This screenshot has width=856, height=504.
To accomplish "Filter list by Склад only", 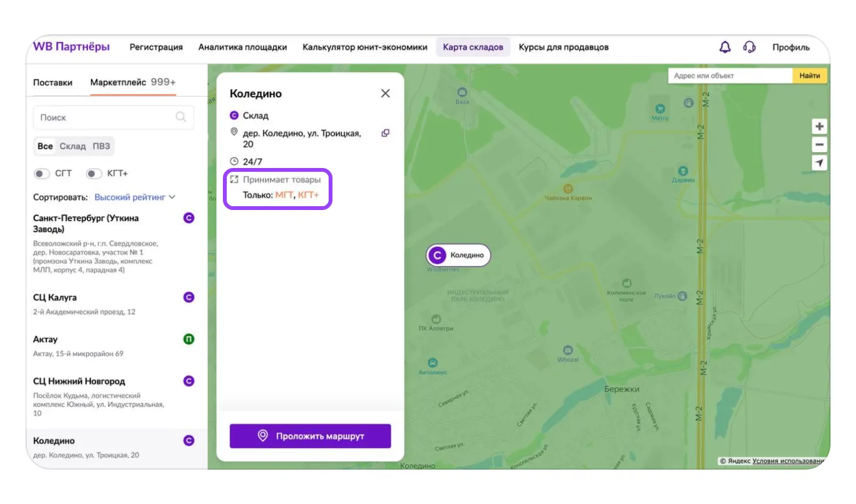I will click(73, 146).
